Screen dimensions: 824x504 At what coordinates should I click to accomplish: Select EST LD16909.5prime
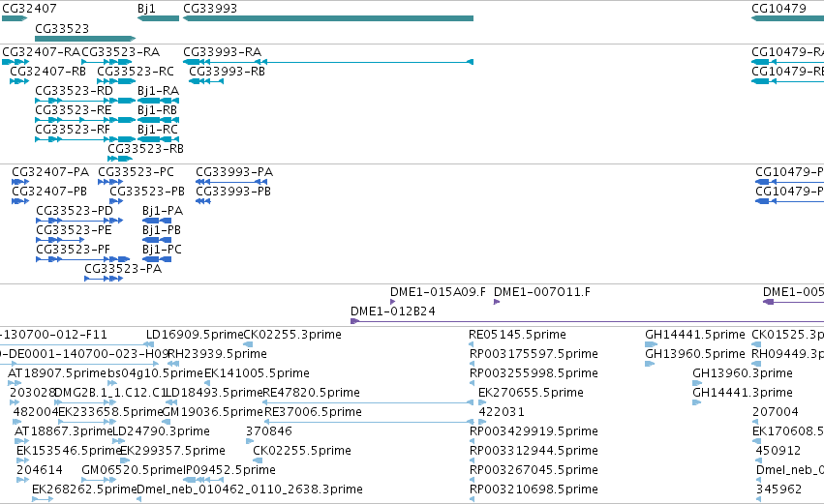click(195, 335)
